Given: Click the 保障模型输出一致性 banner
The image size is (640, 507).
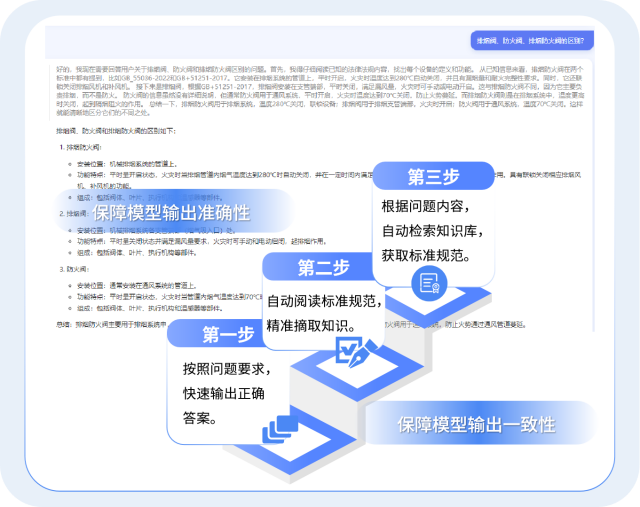Looking at the screenshot, I should (x=475, y=424).
